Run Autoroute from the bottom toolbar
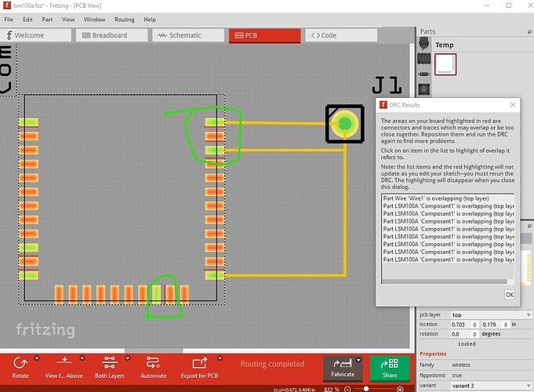 coord(153,367)
